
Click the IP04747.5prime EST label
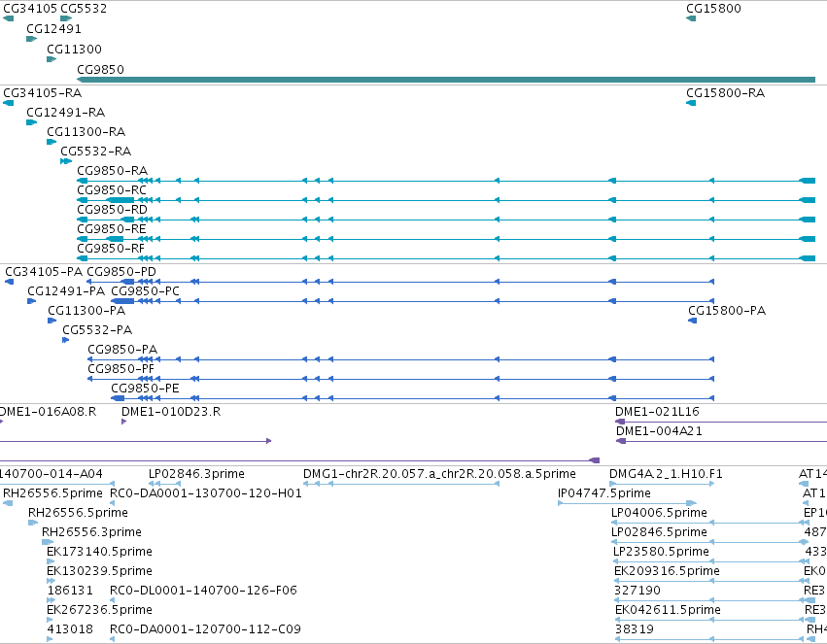coord(604,493)
